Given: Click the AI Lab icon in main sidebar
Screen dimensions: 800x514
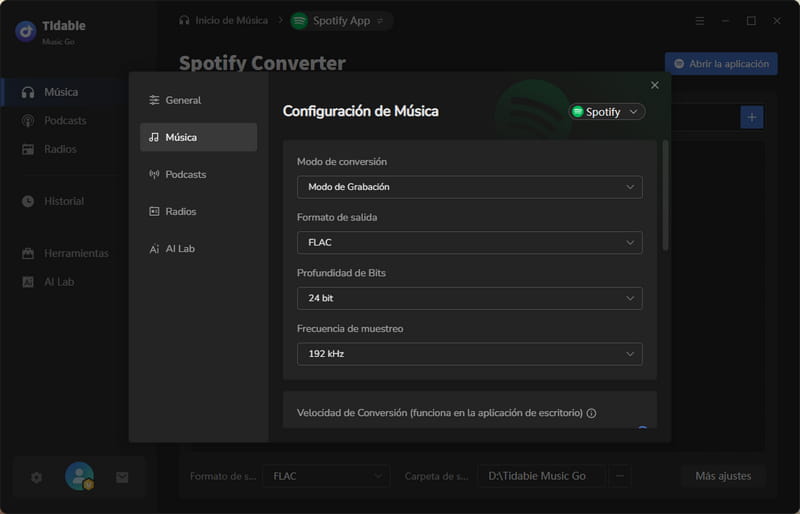Looking at the screenshot, I should pos(28,282).
